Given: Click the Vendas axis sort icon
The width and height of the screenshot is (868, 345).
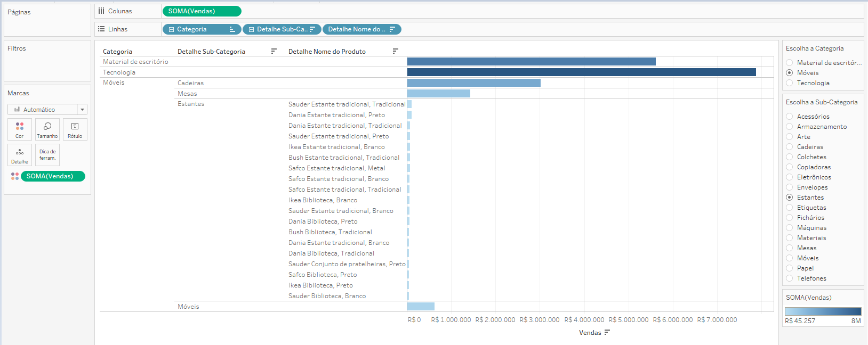Looking at the screenshot, I should [607, 332].
